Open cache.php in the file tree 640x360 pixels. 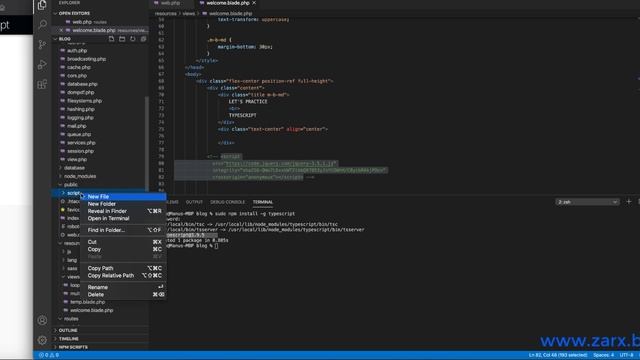[x=78, y=67]
